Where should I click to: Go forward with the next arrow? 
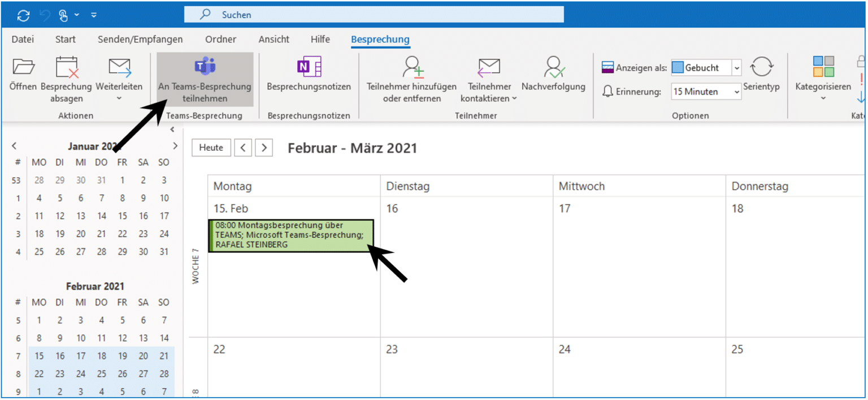(x=263, y=147)
